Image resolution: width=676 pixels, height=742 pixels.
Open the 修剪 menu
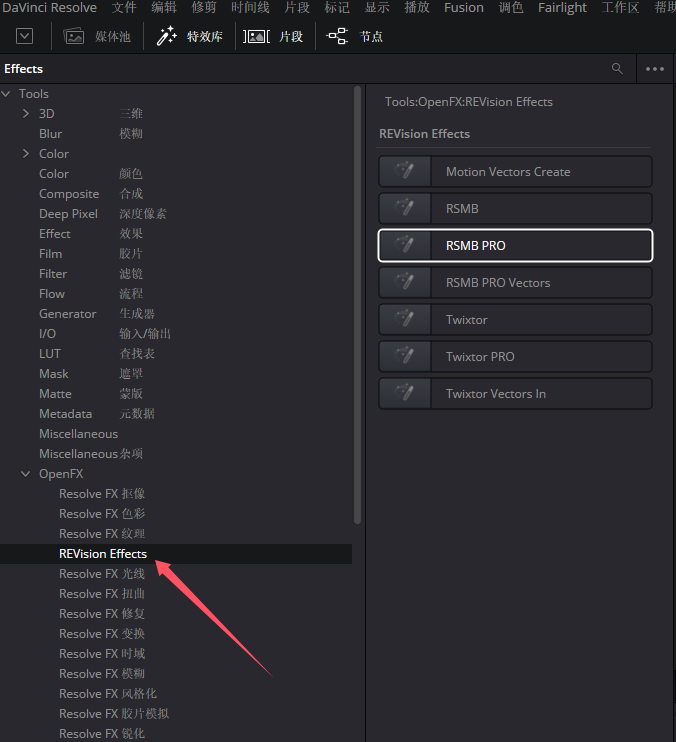[204, 8]
